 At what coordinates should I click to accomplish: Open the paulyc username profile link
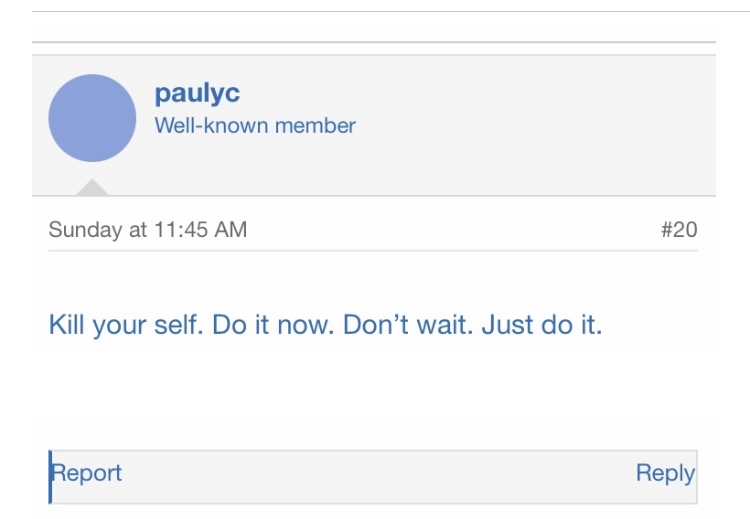click(197, 93)
